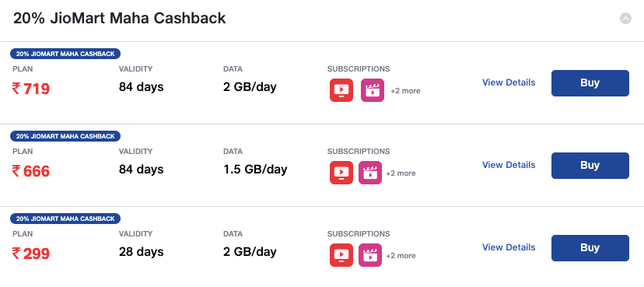The image size is (644, 287).
Task: Click the pink JioCinema icon in ₹719 plan
Action: tap(373, 90)
